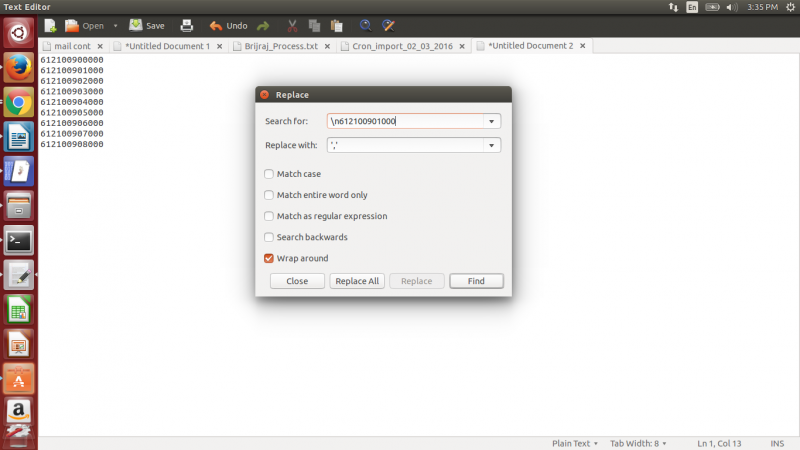Cut selection using the scissors icon
This screenshot has width=800, height=450.
[292, 26]
